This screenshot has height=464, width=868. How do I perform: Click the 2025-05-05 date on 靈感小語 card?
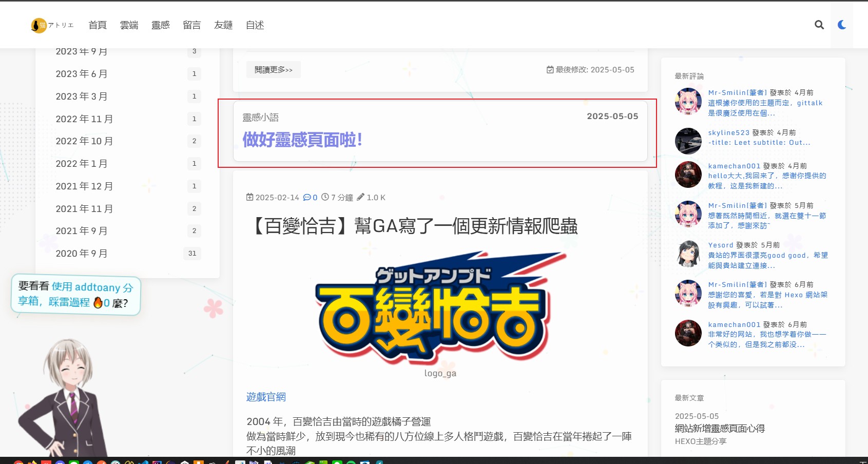click(x=612, y=117)
